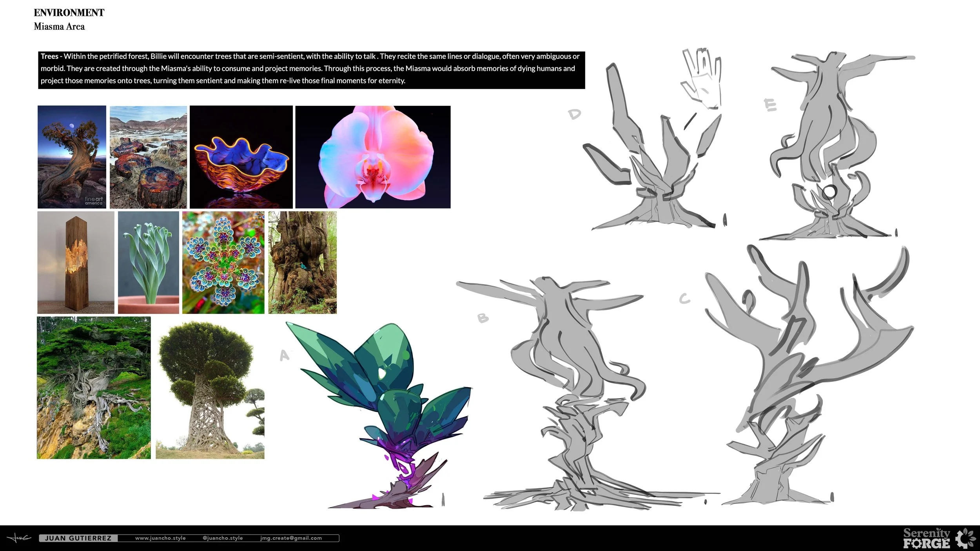Select the blue glass bowl reference image
Screen dimensions: 980x551
coord(241,157)
